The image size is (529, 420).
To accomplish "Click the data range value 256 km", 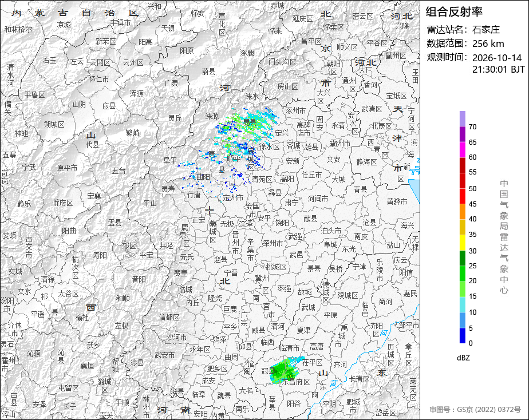I will (x=488, y=43).
